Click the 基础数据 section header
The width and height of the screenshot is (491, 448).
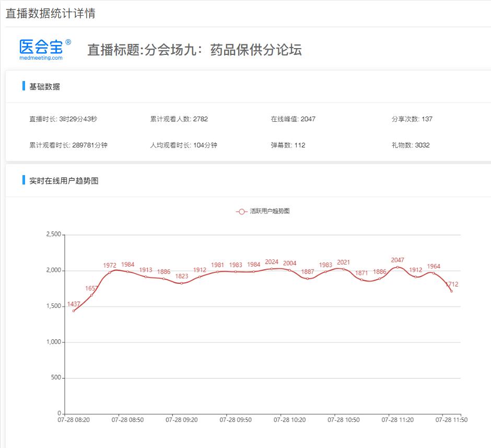[x=44, y=87]
